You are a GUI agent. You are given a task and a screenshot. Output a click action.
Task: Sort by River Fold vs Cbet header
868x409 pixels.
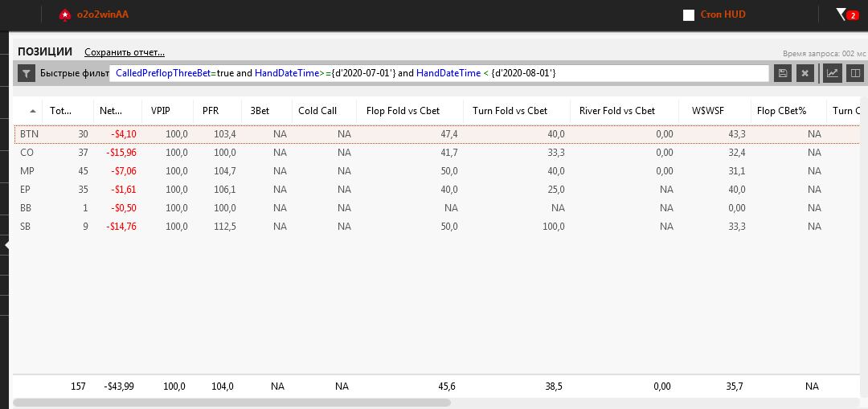[x=624, y=111]
